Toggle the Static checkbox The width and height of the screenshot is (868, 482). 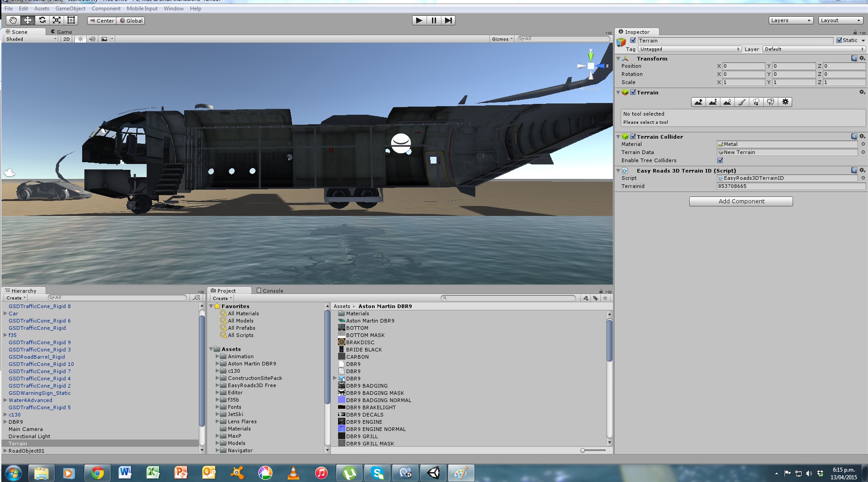coord(839,40)
